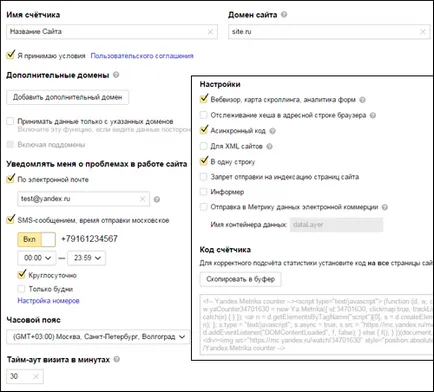The image size is (434, 392).
Task: Click the counter code text area
Action: [316, 325]
